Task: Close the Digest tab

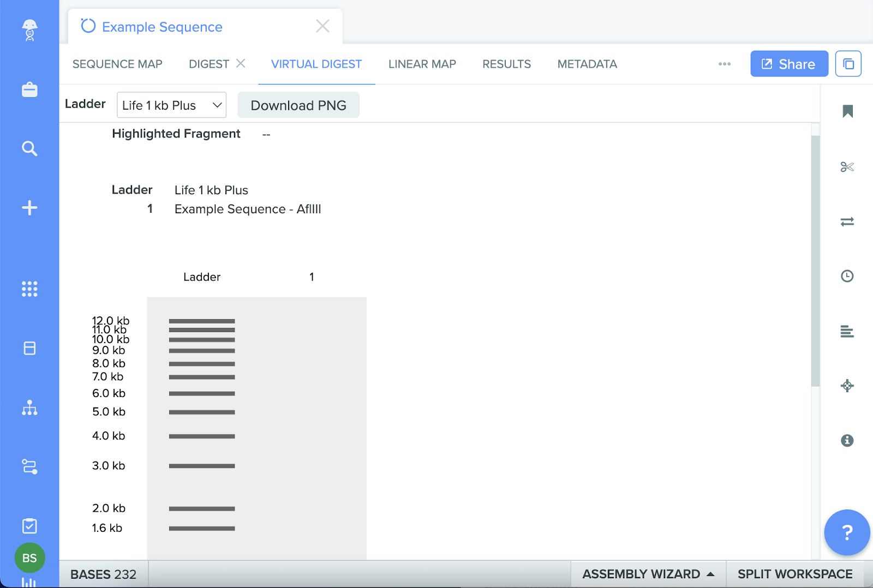Action: click(x=241, y=63)
